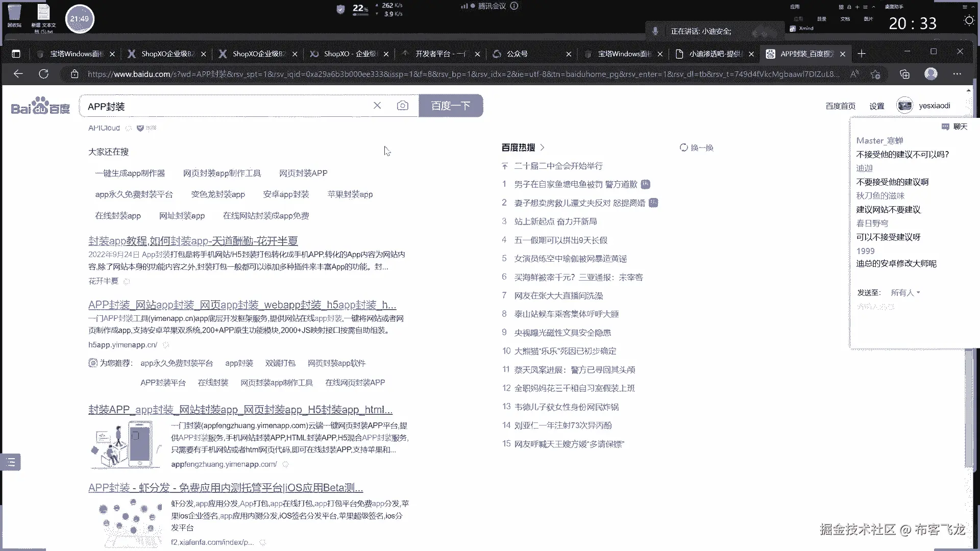
Task: Click the floating sidebar list icon
Action: pyautogui.click(x=11, y=462)
